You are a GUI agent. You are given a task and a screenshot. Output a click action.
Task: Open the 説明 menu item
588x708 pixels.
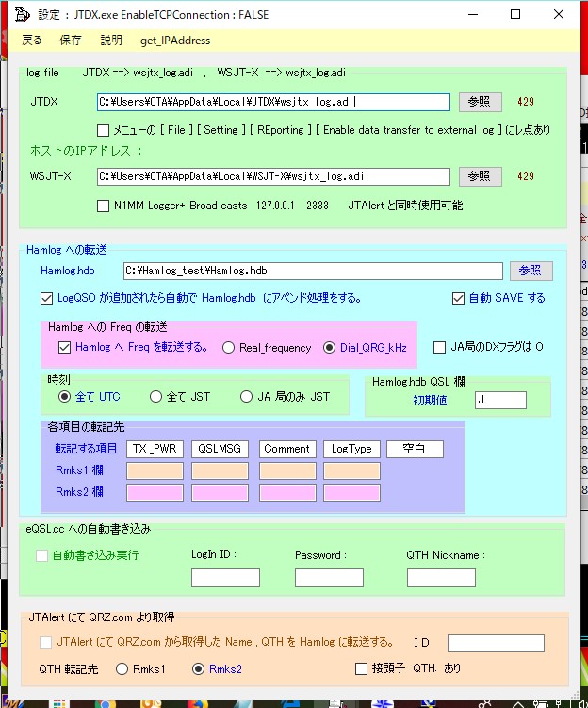pyautogui.click(x=111, y=41)
